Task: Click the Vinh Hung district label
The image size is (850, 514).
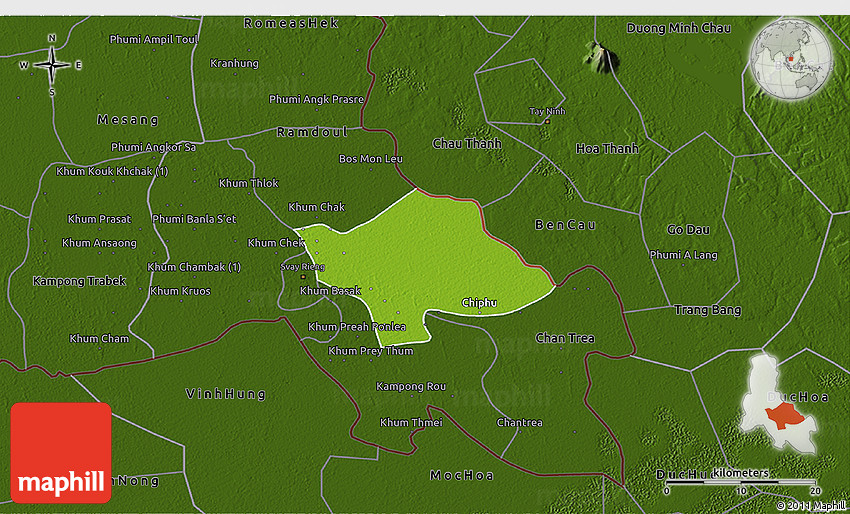Action: (226, 394)
